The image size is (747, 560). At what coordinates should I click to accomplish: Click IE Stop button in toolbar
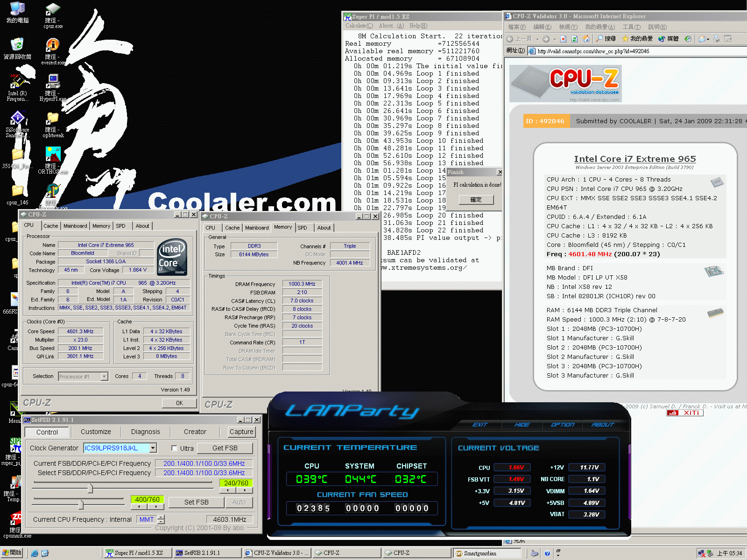564,39
